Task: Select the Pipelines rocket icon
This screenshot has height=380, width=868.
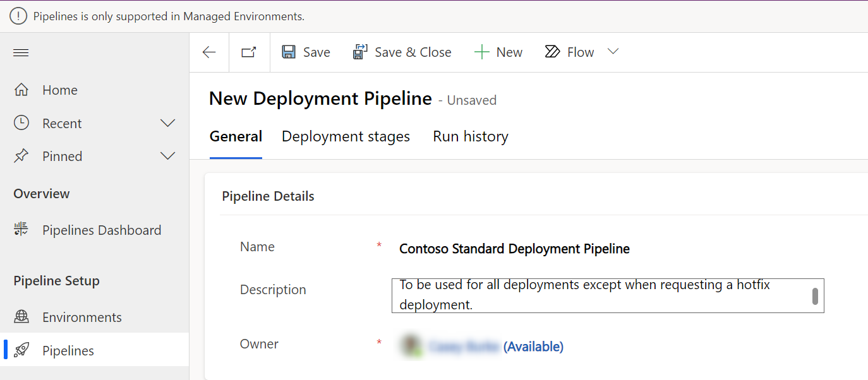Action: (x=22, y=349)
